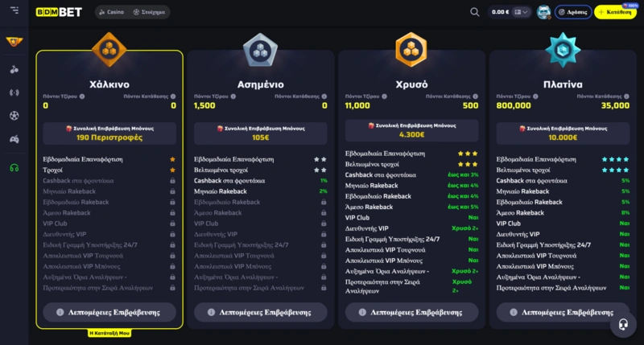The image size is (644, 345).
Task: Click info icon beside Χάλκινο Πόντοι Τζίρου
Action: point(82,96)
